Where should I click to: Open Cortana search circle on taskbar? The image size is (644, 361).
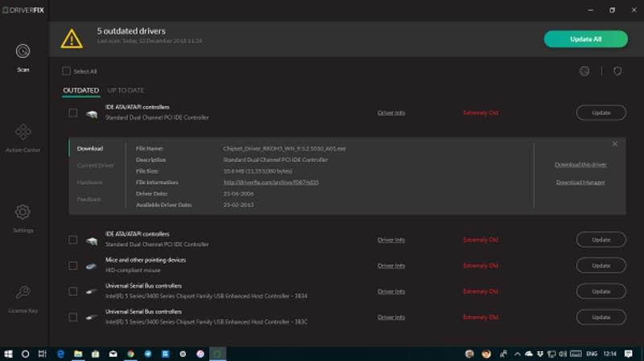25,354
